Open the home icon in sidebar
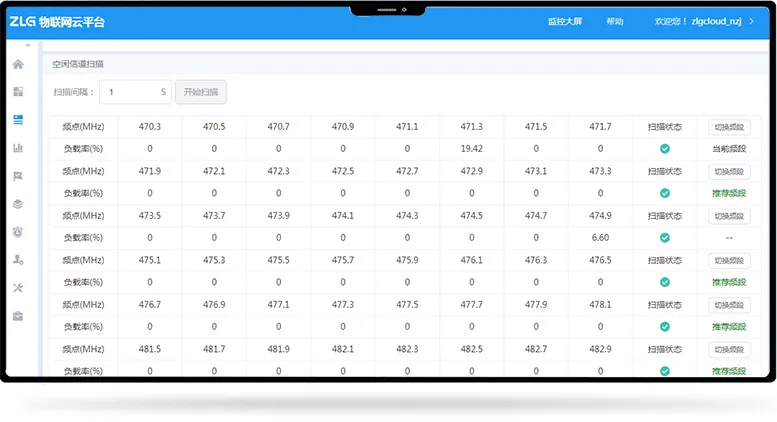The image size is (777, 422). pyautogui.click(x=18, y=64)
